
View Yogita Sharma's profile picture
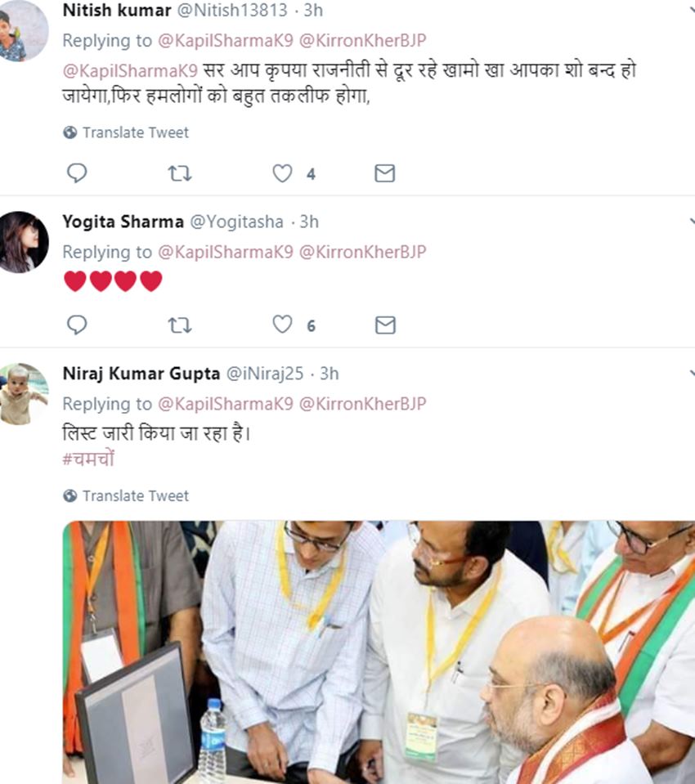[23, 242]
